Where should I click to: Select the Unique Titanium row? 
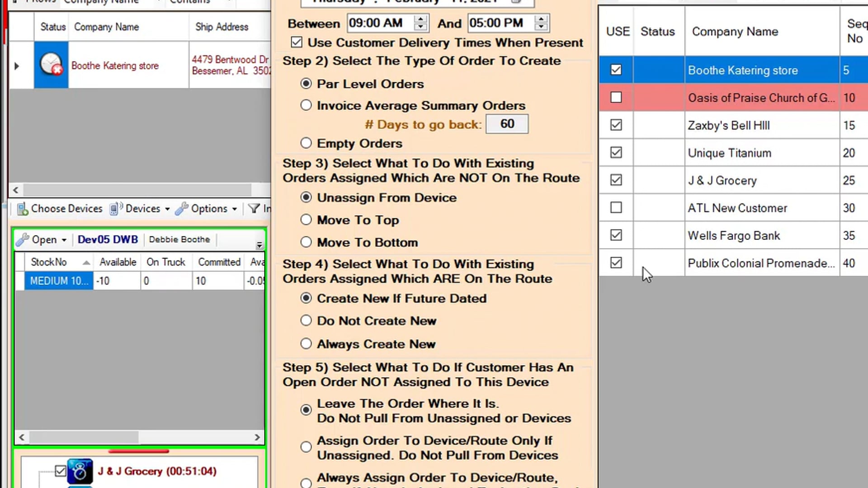pos(733,153)
